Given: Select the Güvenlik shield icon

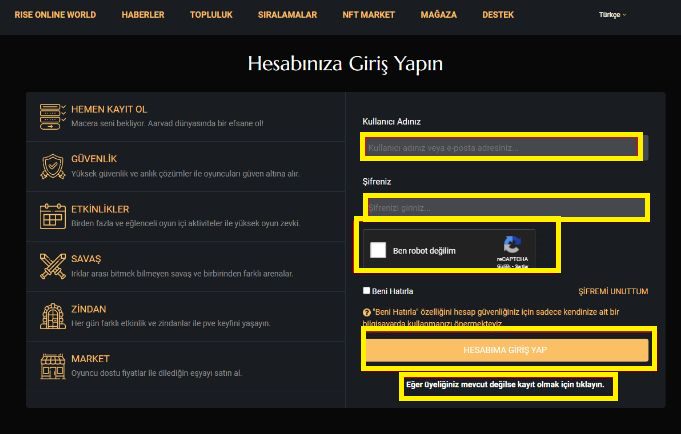Looking at the screenshot, I should [53, 166].
